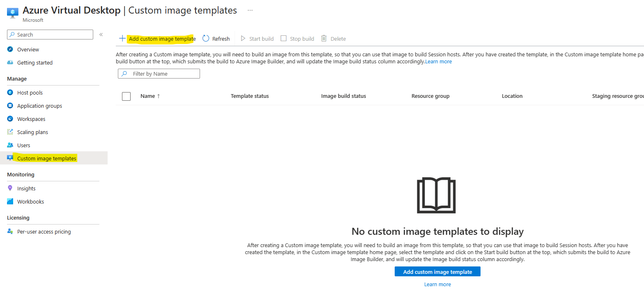Click the open book empty state icon
Viewport: 644px width, 294px height.
[x=436, y=195]
